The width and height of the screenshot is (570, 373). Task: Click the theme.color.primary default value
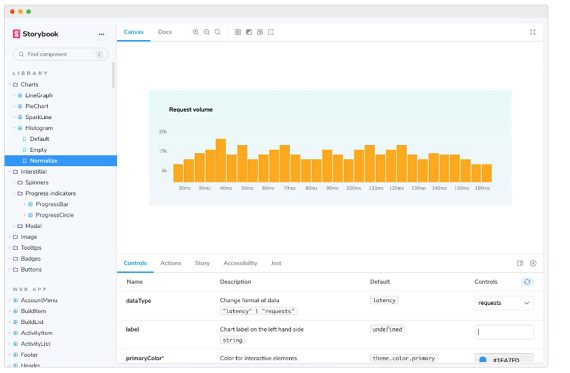coord(404,358)
